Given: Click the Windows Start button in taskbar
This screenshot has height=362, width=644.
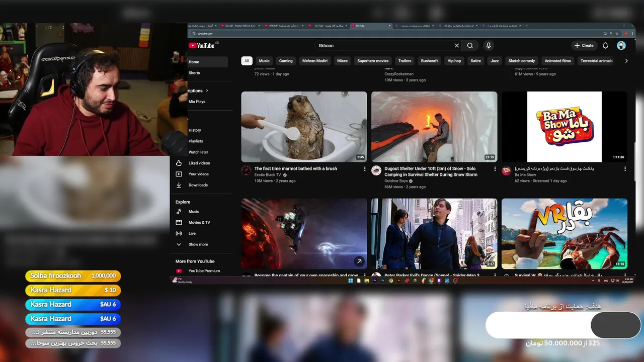Looking at the screenshot, I should tap(350, 281).
